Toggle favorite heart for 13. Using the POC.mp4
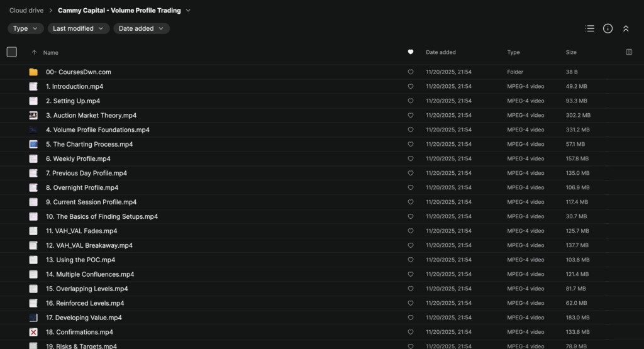The height and width of the screenshot is (349, 644). tap(411, 260)
